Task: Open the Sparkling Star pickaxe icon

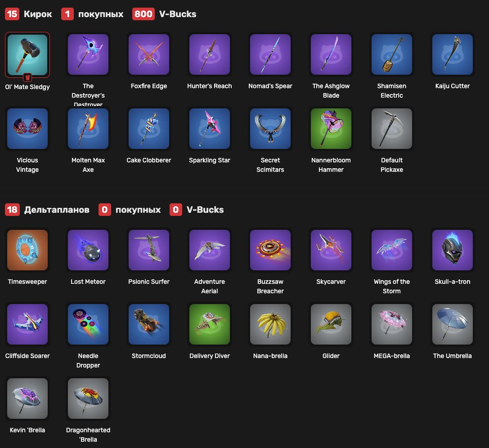Action: (210, 129)
